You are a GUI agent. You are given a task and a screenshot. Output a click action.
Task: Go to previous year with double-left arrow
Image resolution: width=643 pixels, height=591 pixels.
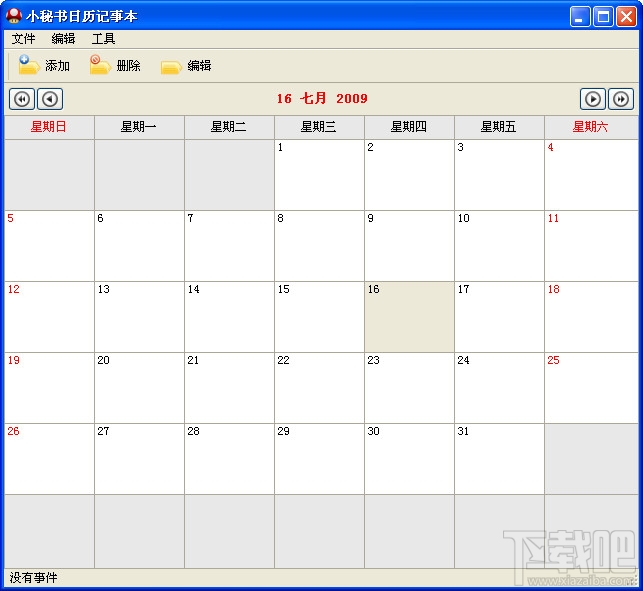(22, 99)
